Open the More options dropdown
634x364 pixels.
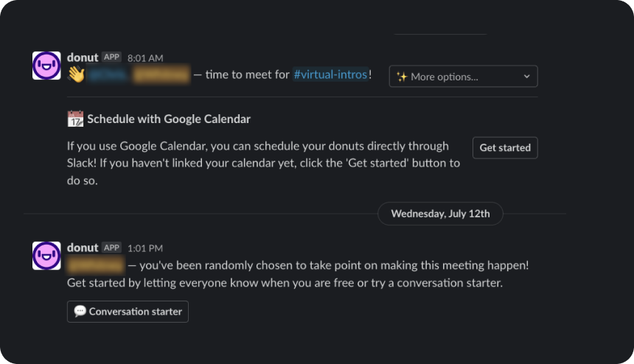(x=464, y=77)
